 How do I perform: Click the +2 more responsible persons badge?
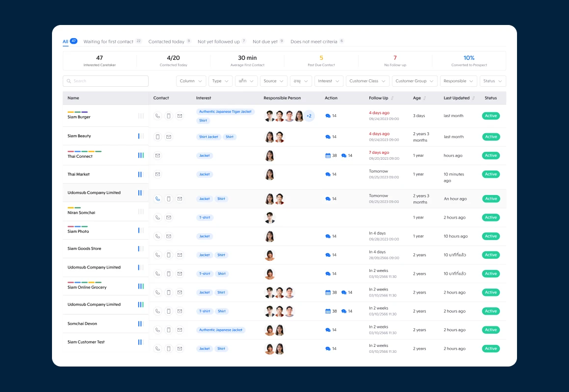click(x=309, y=116)
